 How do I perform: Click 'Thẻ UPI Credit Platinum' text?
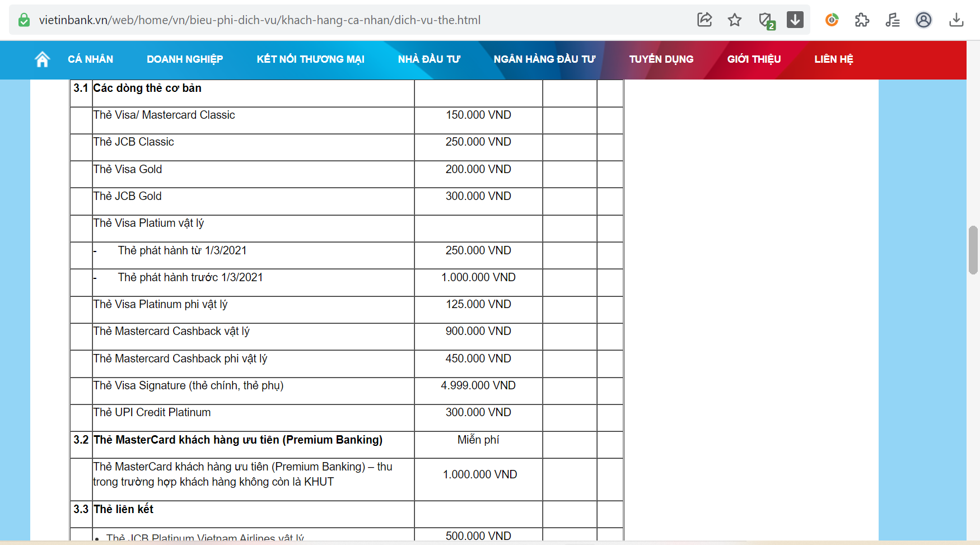tap(152, 412)
